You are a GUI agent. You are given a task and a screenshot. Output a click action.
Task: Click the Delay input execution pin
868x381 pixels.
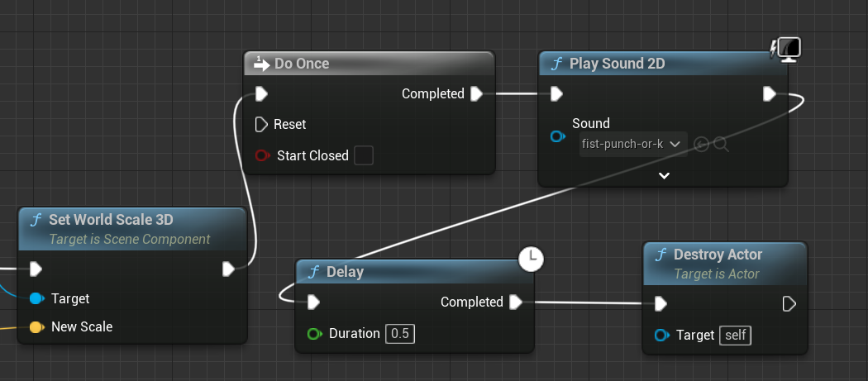[x=314, y=302]
